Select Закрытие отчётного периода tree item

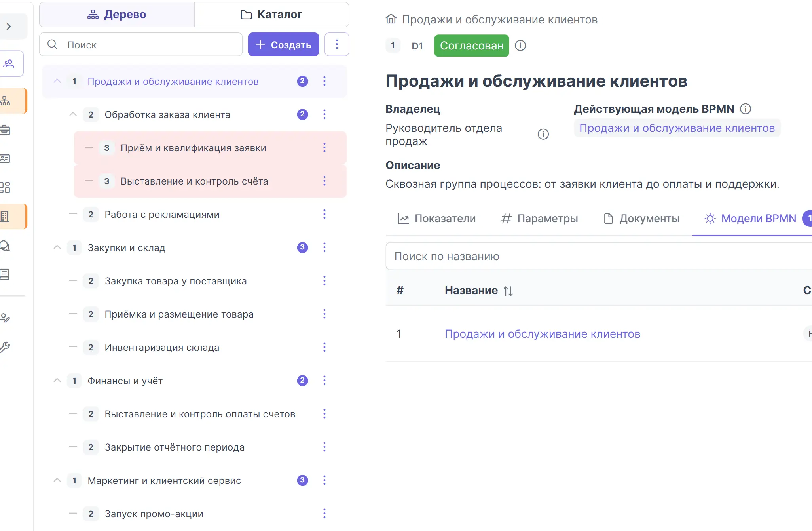(175, 447)
